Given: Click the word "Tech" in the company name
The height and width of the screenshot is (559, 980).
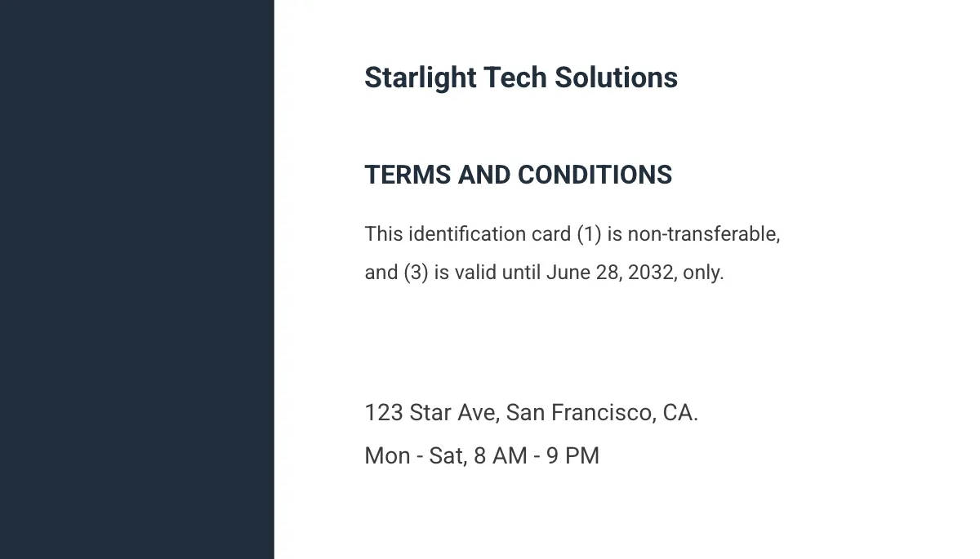Looking at the screenshot, I should (515, 78).
